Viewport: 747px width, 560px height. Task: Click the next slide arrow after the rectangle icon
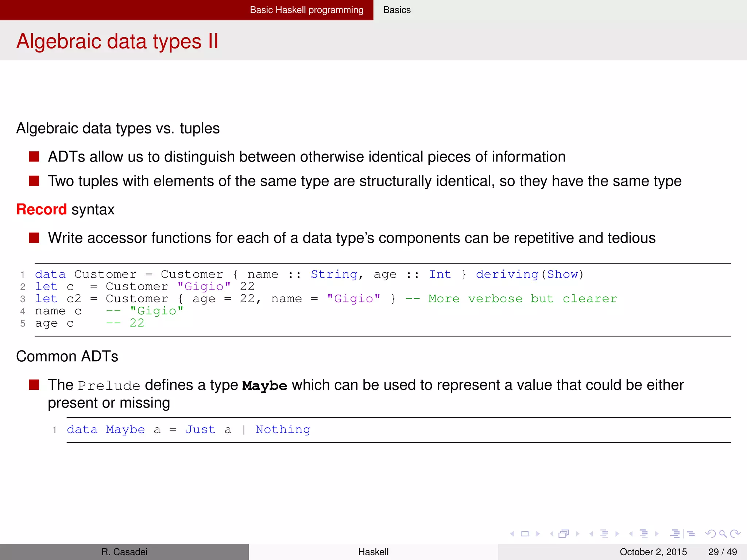coord(538,534)
